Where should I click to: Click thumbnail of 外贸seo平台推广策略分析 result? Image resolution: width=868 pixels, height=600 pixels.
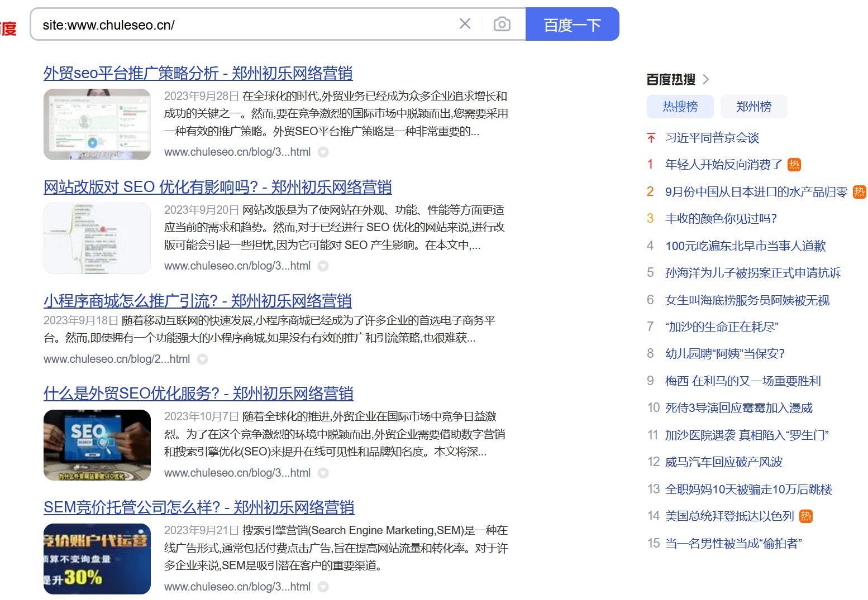(x=97, y=124)
